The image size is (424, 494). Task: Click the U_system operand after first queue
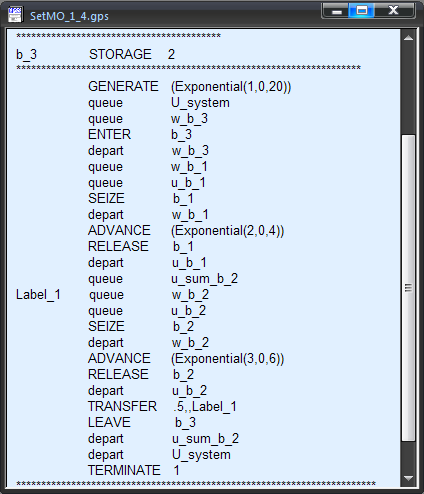pos(200,103)
